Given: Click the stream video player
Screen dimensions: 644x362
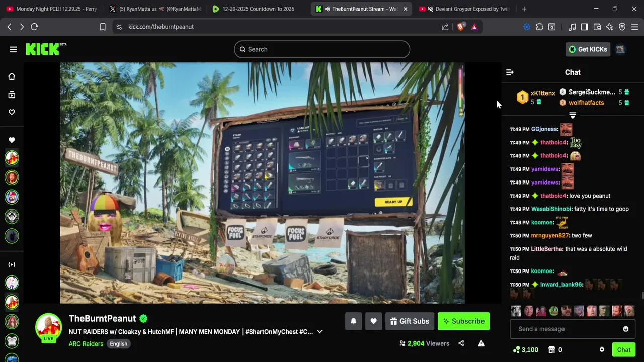Looking at the screenshot, I should (262, 183).
